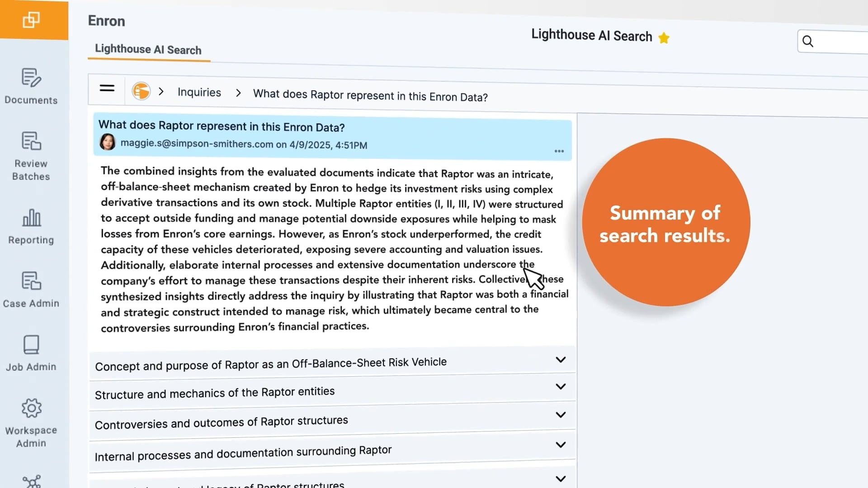Click the breadcrumb inquiry title text
Viewport: 868px width, 488px height.
pyautogui.click(x=370, y=95)
